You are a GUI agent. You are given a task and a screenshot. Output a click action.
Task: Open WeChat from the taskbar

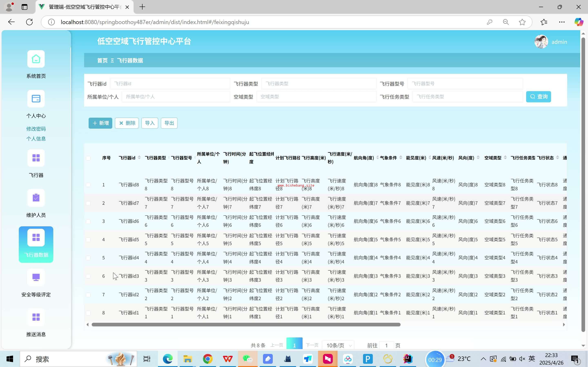point(248,359)
